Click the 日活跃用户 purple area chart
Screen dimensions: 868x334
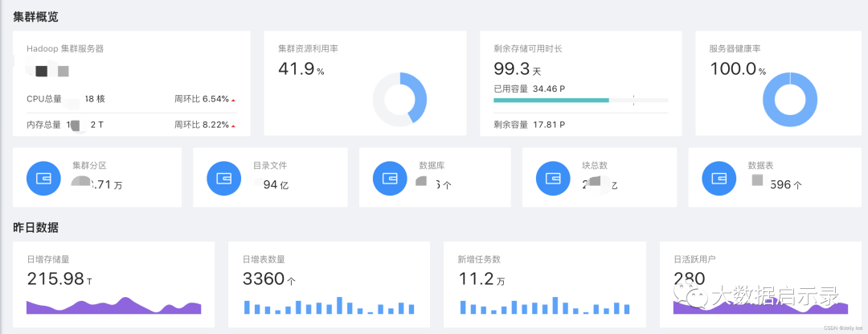[760, 307]
